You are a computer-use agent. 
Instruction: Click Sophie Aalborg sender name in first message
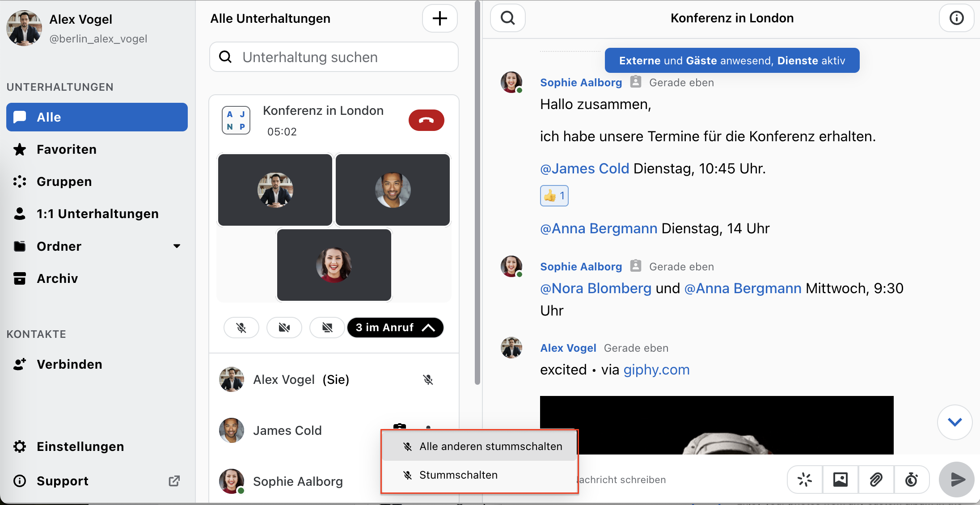point(581,83)
